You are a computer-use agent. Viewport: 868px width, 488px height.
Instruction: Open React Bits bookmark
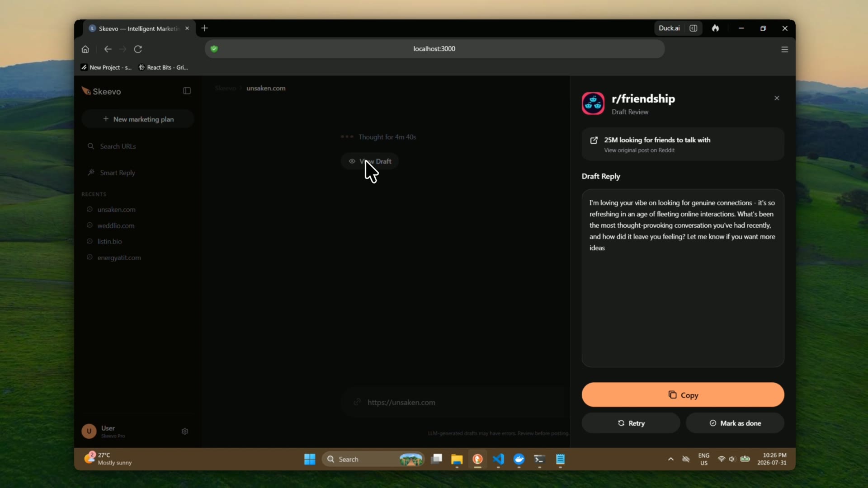pyautogui.click(x=163, y=67)
